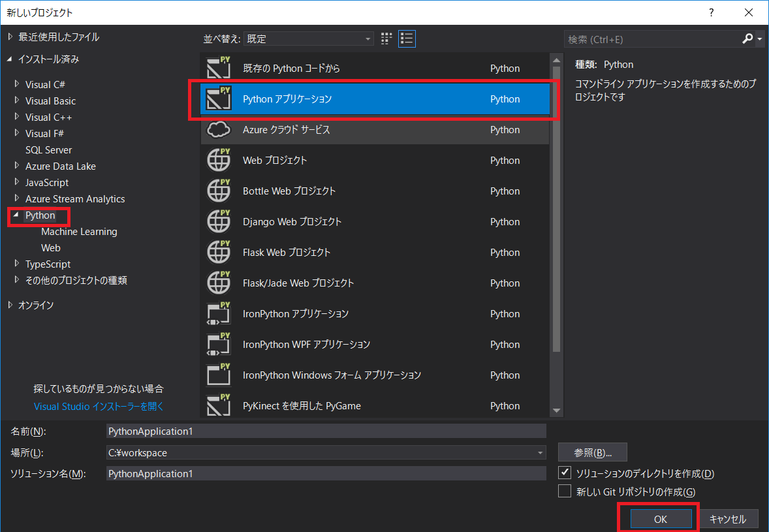Switch to small icons grid view
The height and width of the screenshot is (532, 769).
click(x=386, y=39)
